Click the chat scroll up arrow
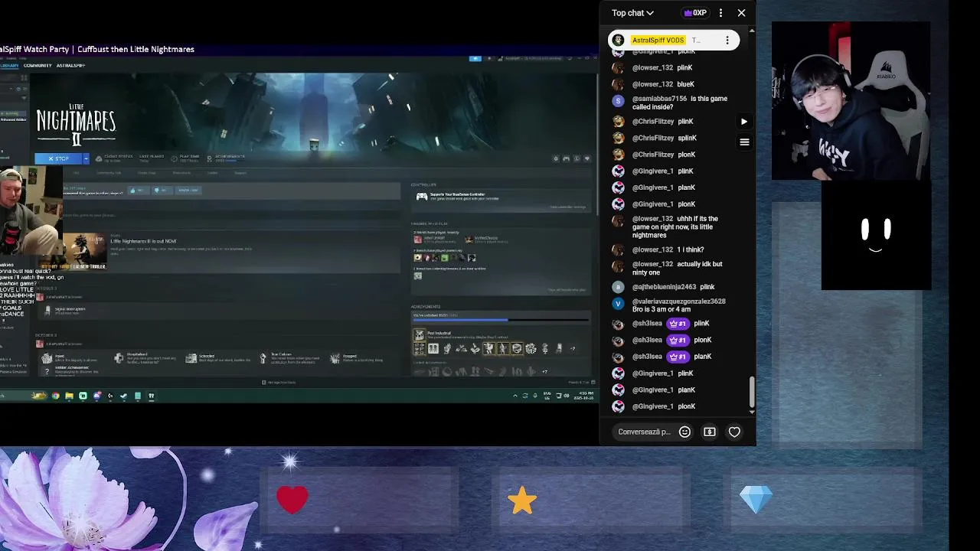980x551 pixels. (x=752, y=31)
